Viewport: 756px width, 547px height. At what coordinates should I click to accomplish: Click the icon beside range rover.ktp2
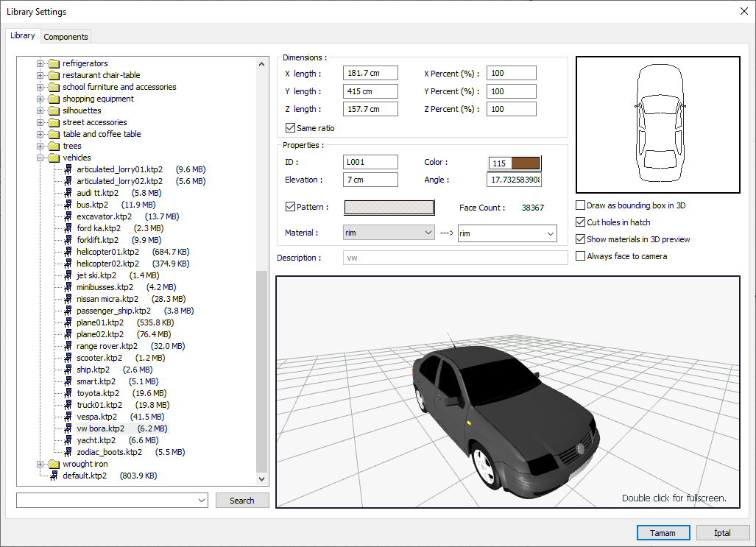coord(68,346)
